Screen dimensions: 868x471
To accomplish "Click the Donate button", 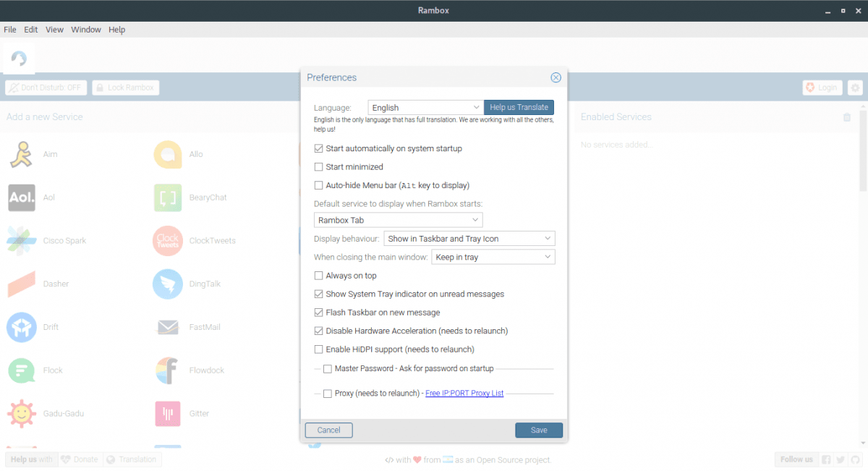I will coord(80,459).
